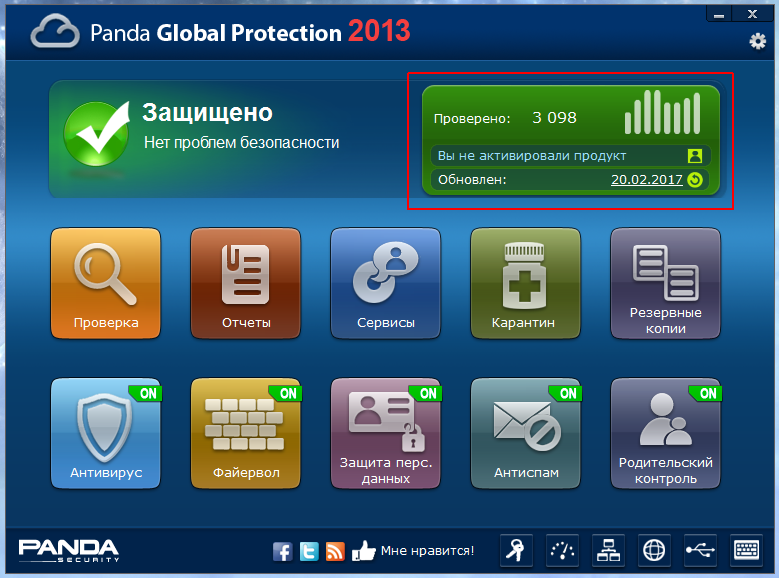Open the Отчеты reports tile
The width and height of the screenshot is (779, 578).
pyautogui.click(x=245, y=283)
